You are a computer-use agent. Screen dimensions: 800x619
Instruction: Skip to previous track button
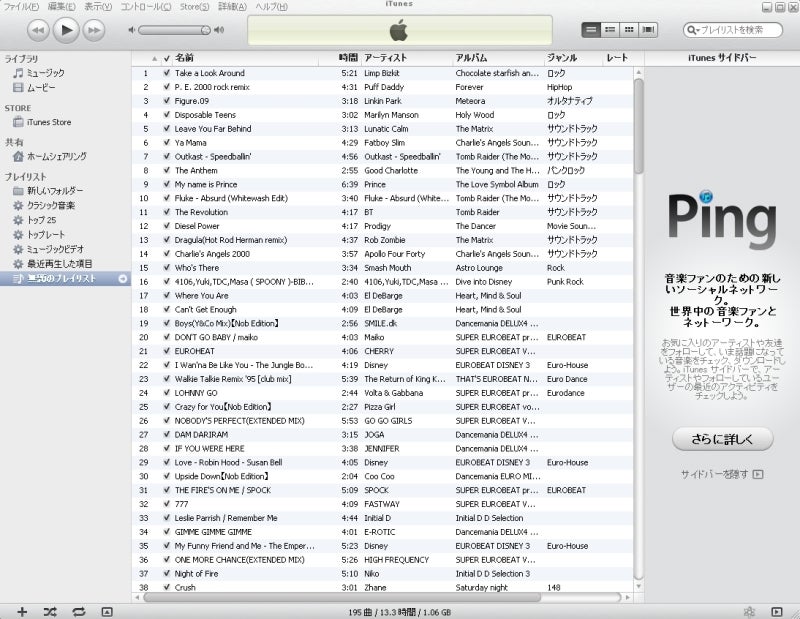pyautogui.click(x=38, y=30)
